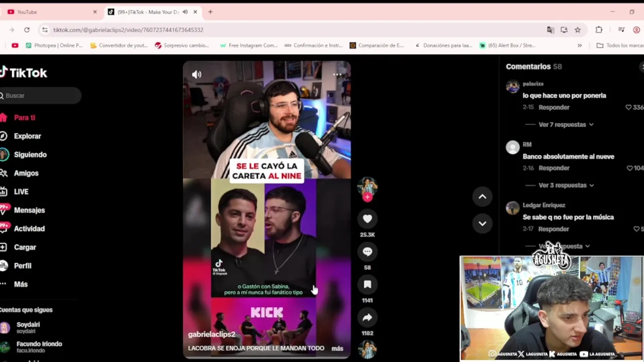Open Free Instagram Com... bookmark
The height and width of the screenshot is (362, 644).
coord(249,45)
